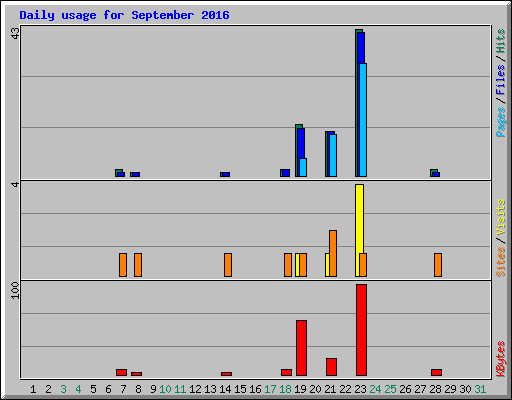
Task: Click the red 'KBytes' legend label
Action: click(500, 359)
